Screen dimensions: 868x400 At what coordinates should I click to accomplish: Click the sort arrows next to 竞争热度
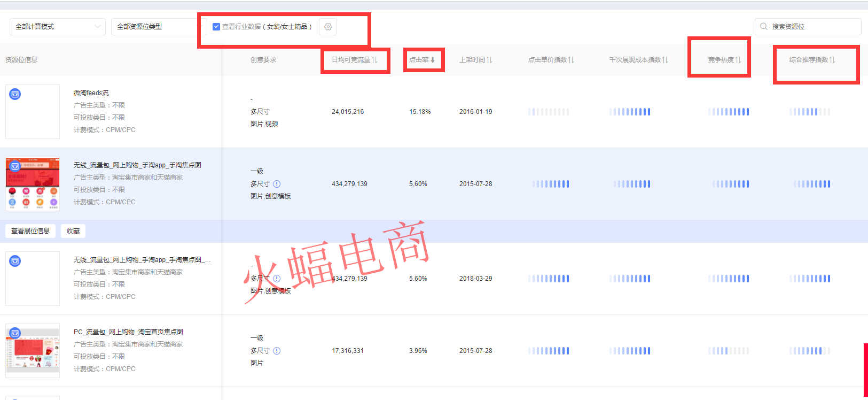pyautogui.click(x=738, y=60)
